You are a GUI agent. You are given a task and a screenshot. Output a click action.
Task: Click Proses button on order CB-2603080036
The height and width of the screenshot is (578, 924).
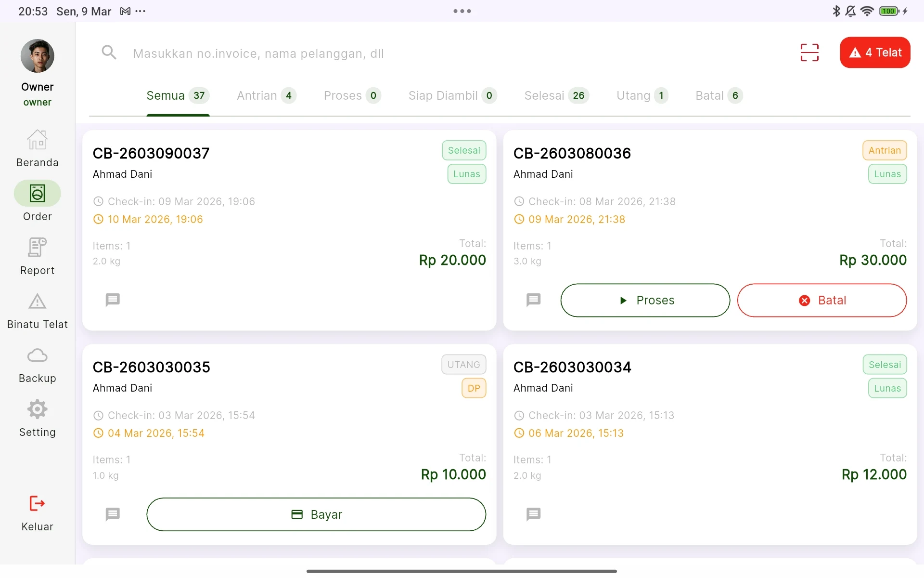point(645,301)
